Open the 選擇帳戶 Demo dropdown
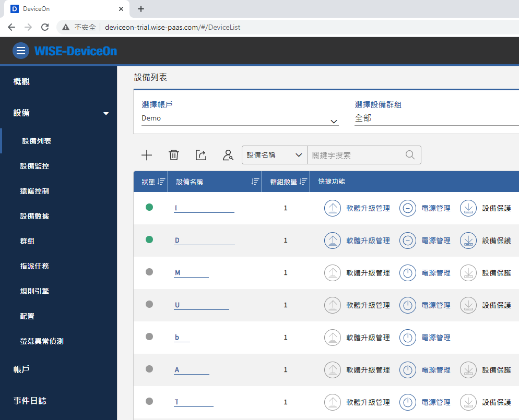This screenshot has height=420, width=519. (240, 119)
